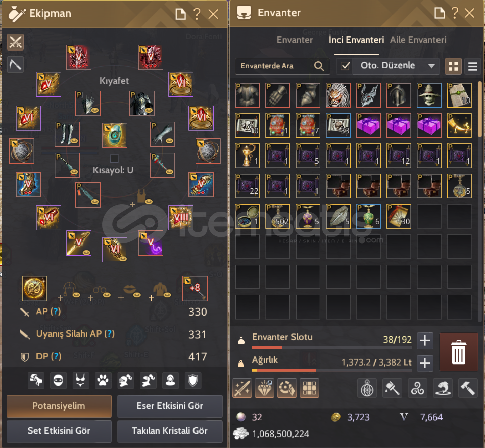Viewport: 485px width, 448px height.
Task: Click the Potansiyelim button
Action: [x=59, y=406]
